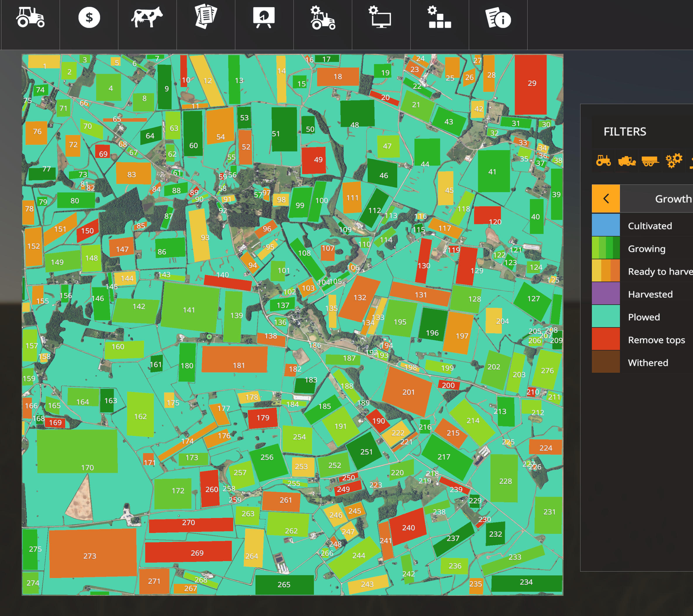Select field 162 on the map

[140, 415]
